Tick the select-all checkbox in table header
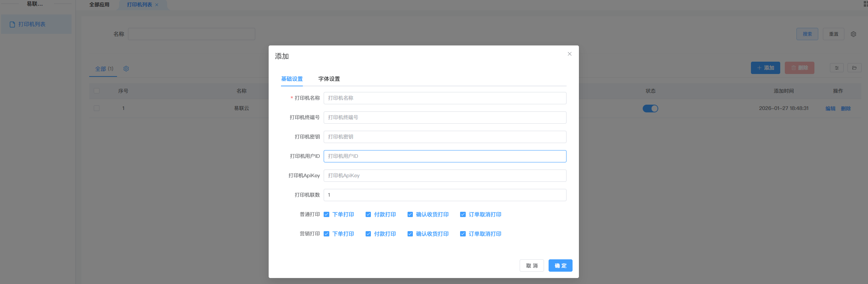 pyautogui.click(x=97, y=91)
